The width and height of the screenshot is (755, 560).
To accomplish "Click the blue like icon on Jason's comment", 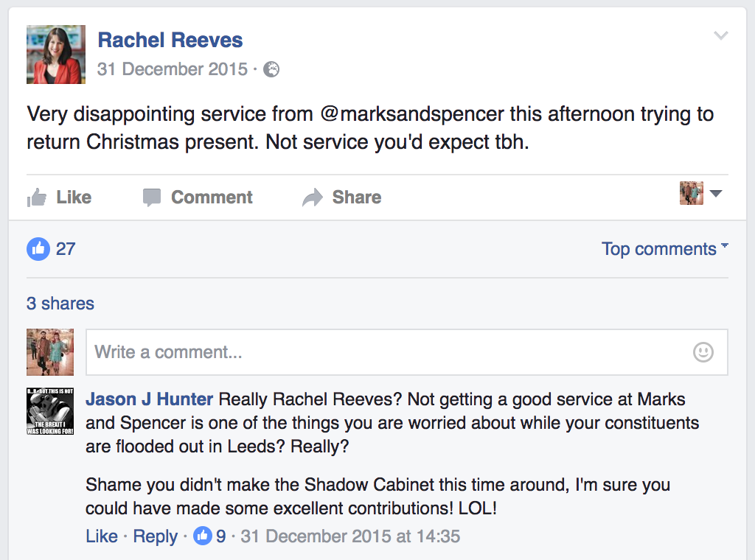I will (x=203, y=536).
